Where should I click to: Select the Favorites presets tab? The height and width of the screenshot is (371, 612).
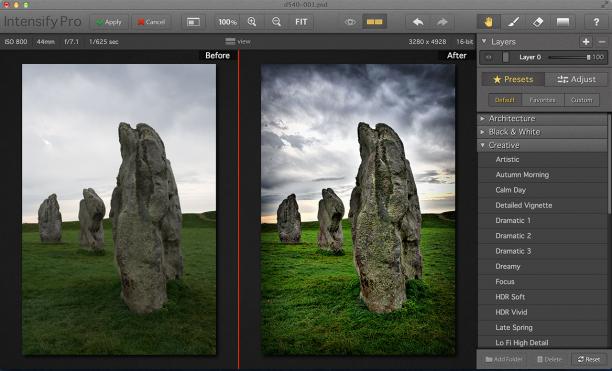[543, 100]
